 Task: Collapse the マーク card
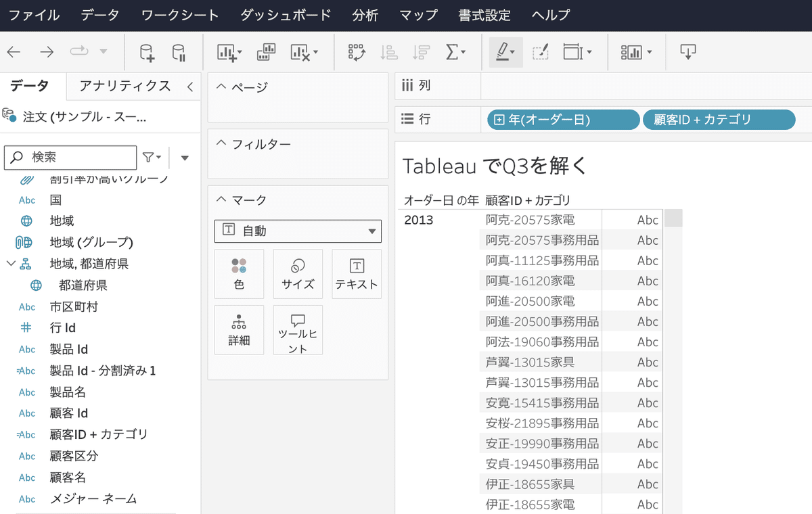point(221,200)
